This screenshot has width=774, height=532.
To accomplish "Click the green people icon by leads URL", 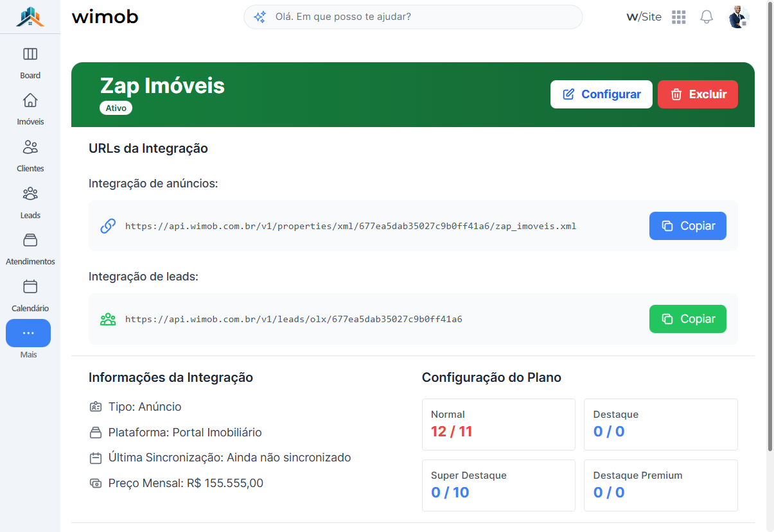I will pyautogui.click(x=108, y=319).
